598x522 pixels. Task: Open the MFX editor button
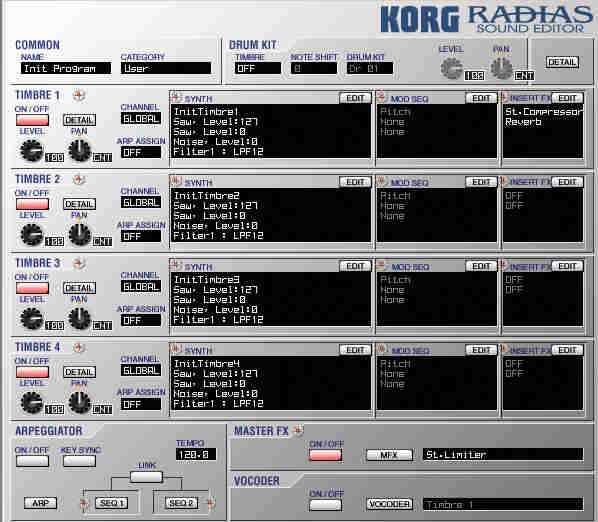click(x=389, y=455)
